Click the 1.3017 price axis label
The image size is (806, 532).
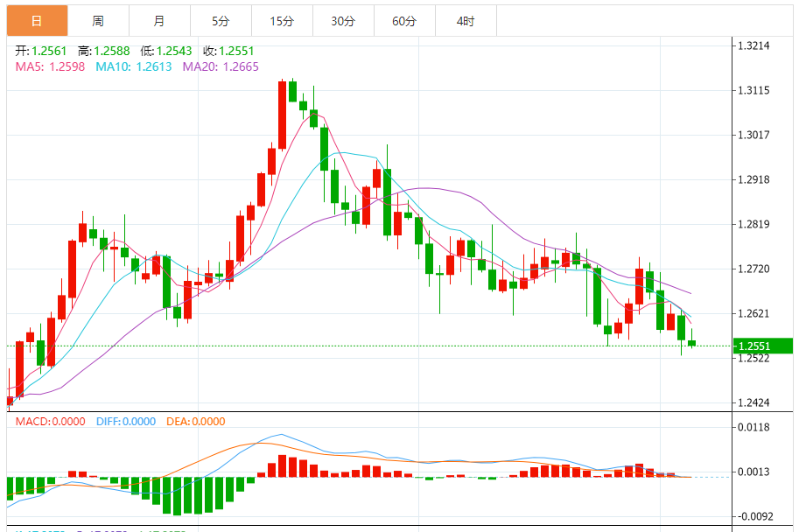click(753, 135)
